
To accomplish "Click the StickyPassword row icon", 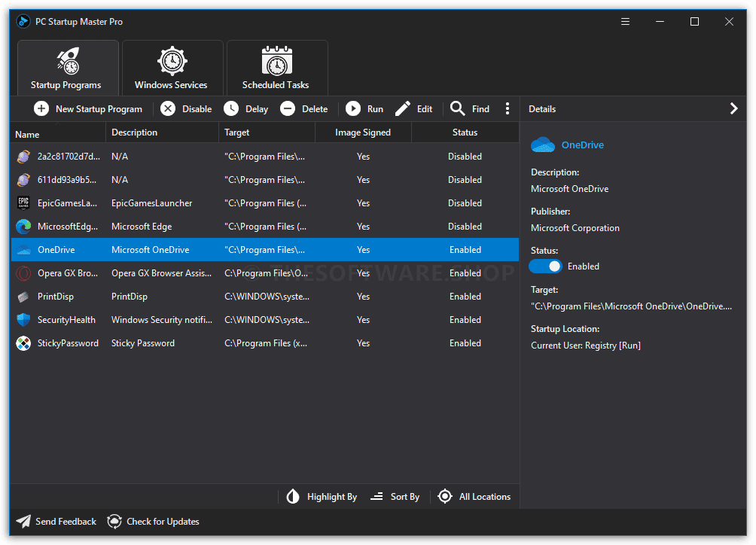I will [x=23, y=343].
